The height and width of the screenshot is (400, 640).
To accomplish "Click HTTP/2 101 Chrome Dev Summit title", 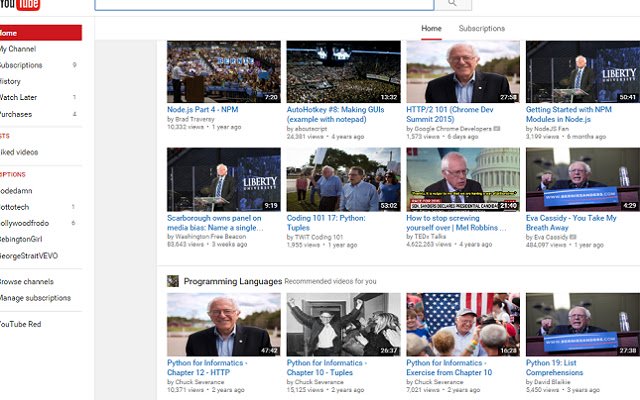I will point(450,114).
